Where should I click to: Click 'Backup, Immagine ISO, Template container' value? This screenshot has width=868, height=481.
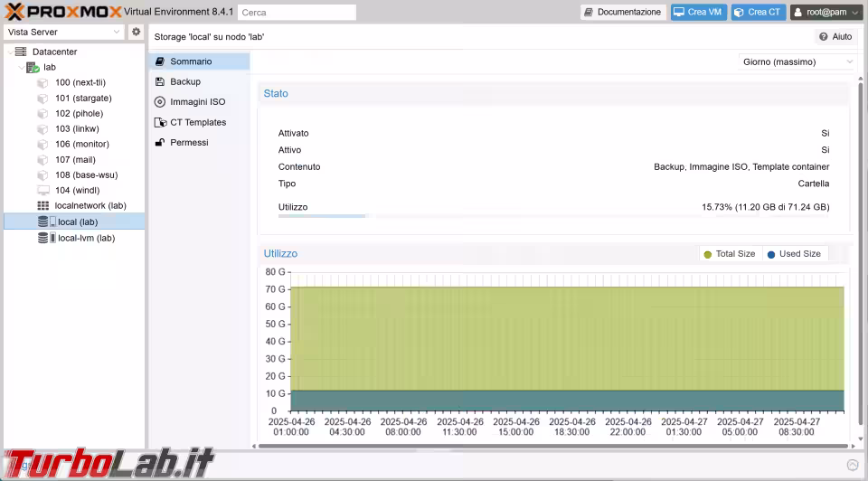pos(741,166)
